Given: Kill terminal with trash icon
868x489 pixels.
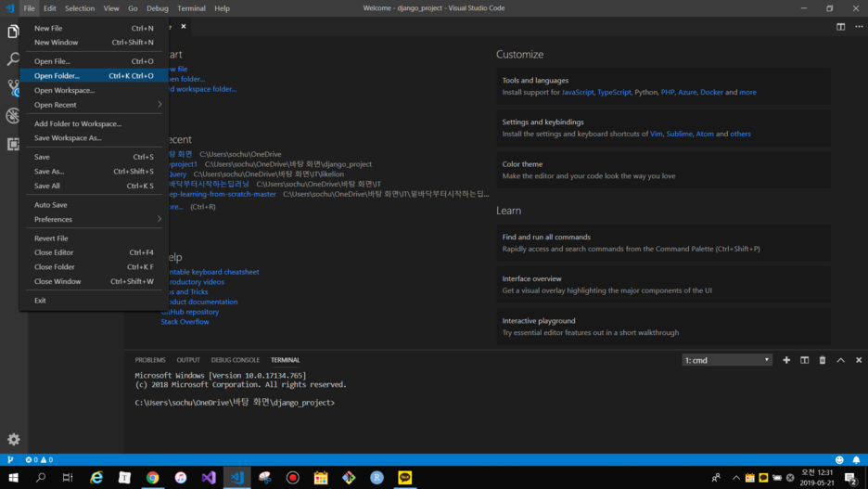Looking at the screenshot, I should click(x=822, y=360).
